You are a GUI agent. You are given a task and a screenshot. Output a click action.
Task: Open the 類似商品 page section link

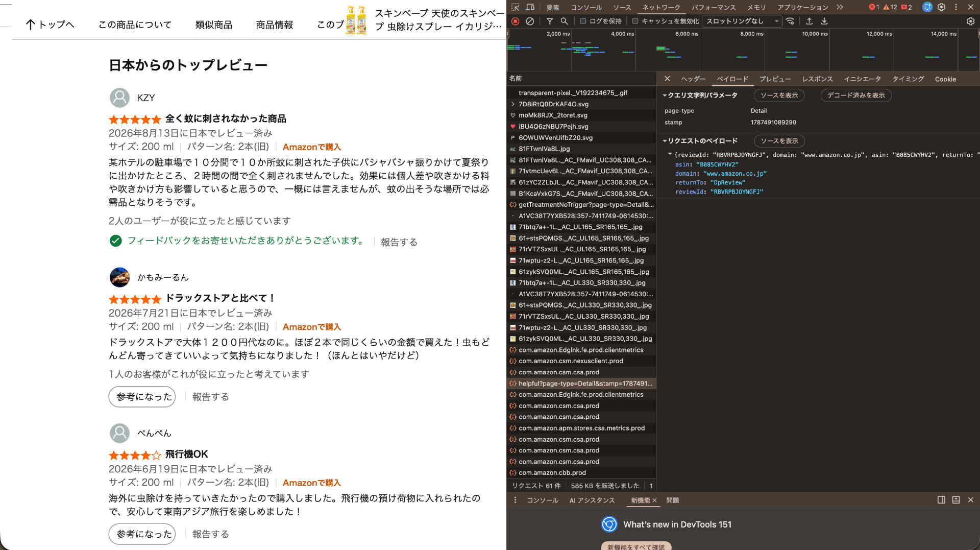point(213,25)
